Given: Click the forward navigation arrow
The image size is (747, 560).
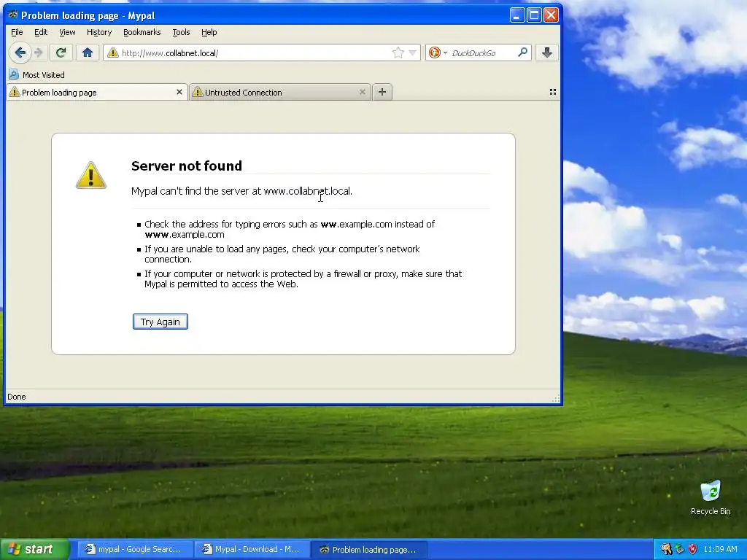Looking at the screenshot, I should 39,52.
